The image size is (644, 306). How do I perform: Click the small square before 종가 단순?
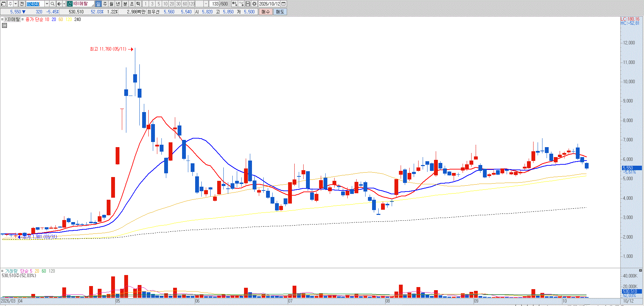[23, 20]
